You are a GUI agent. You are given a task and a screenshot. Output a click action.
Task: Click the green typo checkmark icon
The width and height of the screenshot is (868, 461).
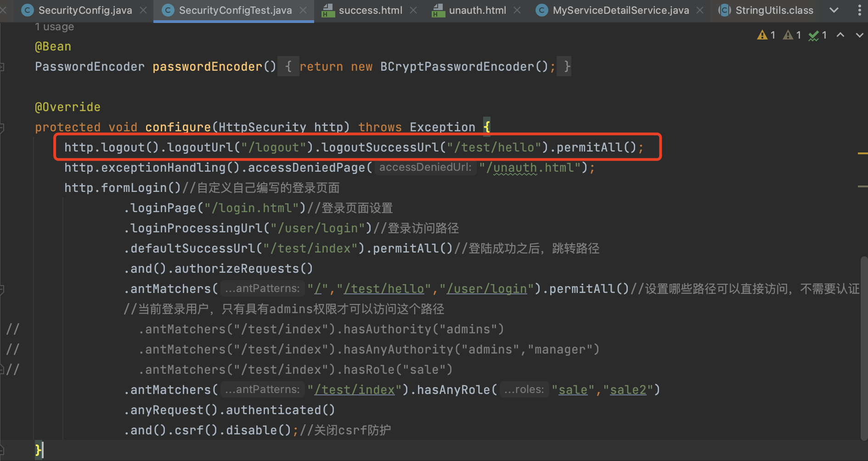814,35
